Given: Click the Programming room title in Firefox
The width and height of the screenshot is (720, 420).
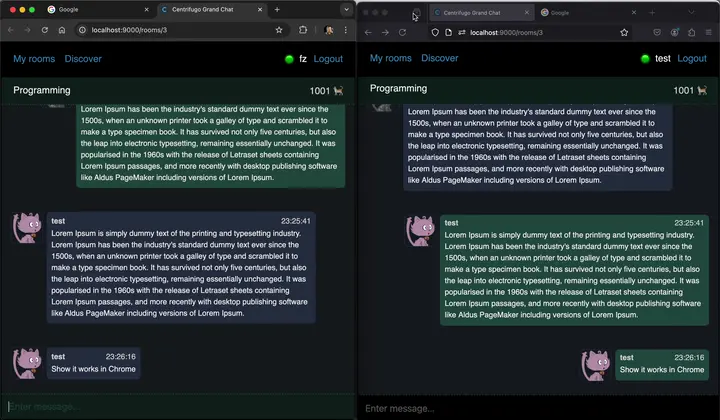Looking at the screenshot, I should [x=399, y=89].
